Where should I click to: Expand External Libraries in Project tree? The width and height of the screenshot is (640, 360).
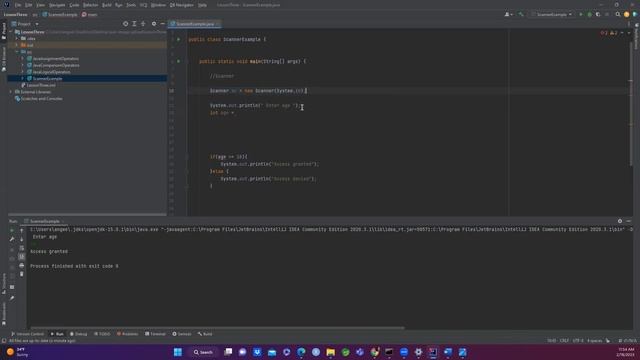tap(11, 92)
